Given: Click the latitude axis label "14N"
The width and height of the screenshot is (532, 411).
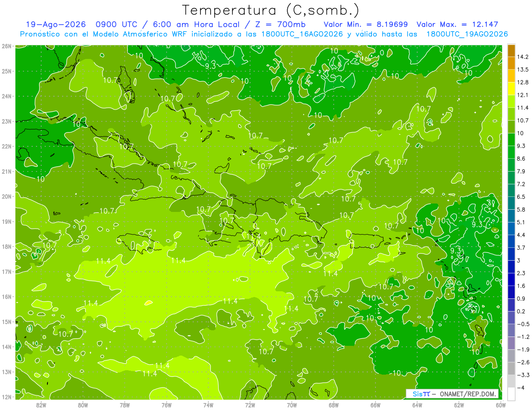Looking at the screenshot, I should coord(6,347).
